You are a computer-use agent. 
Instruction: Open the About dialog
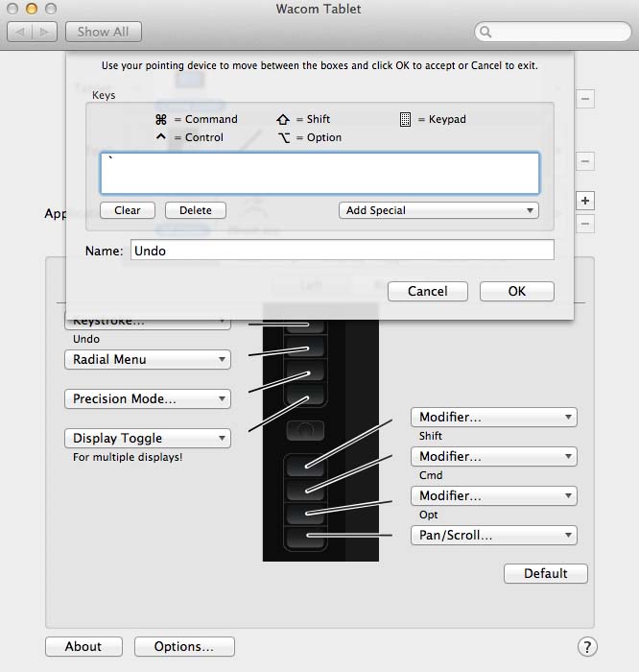click(x=83, y=646)
